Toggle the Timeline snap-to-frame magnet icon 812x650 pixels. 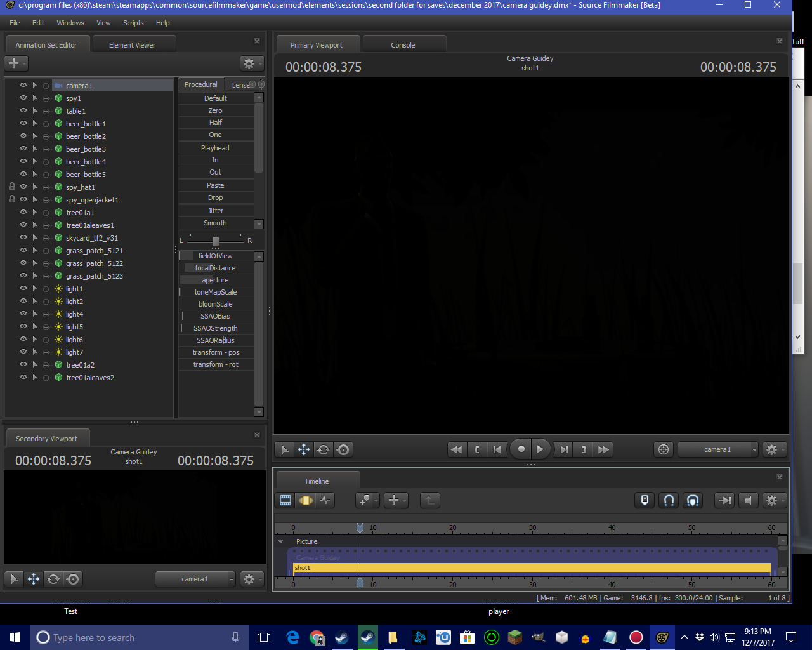pos(693,500)
